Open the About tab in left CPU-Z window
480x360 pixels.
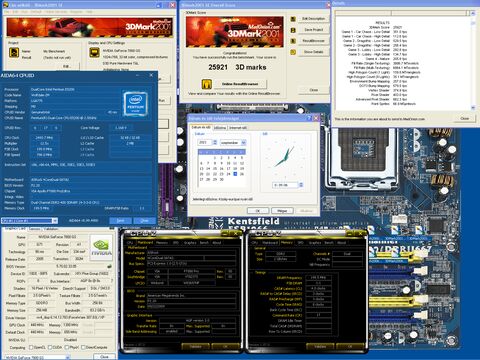[217, 243]
